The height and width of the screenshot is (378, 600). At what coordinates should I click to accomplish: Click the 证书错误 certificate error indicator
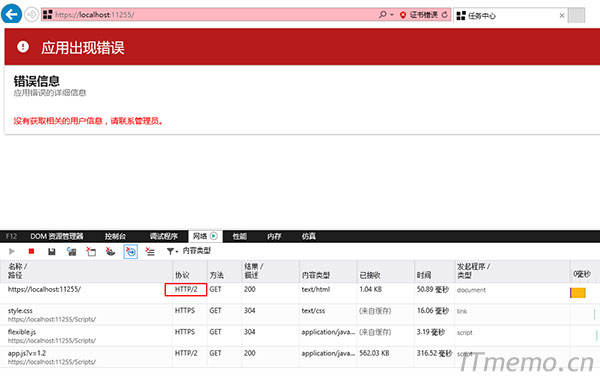point(419,15)
